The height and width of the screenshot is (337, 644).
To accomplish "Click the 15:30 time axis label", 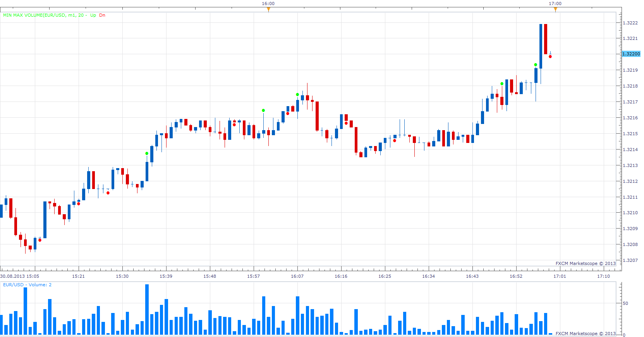I will click(122, 276).
